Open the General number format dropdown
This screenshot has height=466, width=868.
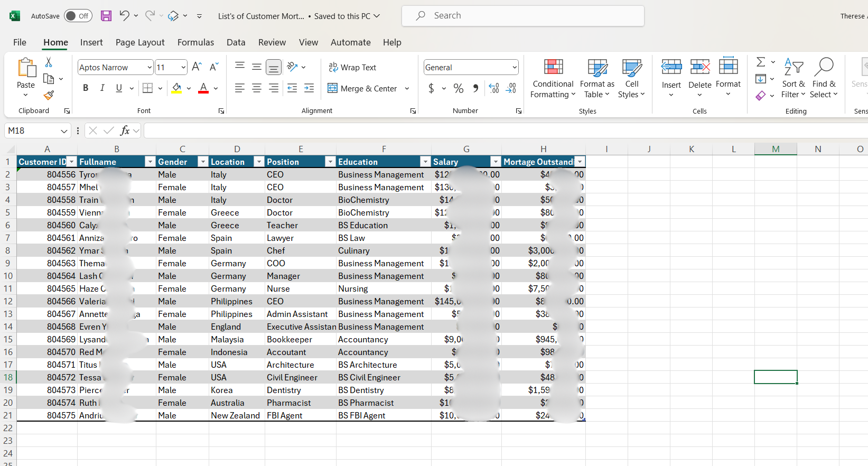click(x=515, y=67)
